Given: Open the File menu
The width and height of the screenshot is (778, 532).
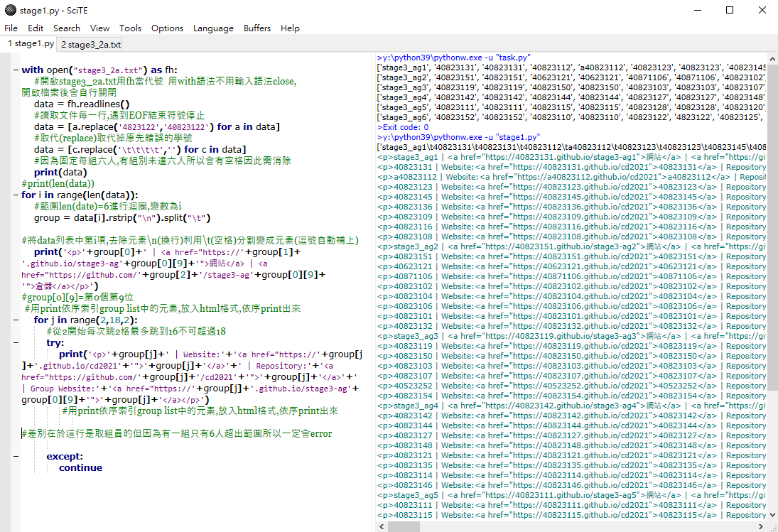Looking at the screenshot, I should tap(11, 28).
